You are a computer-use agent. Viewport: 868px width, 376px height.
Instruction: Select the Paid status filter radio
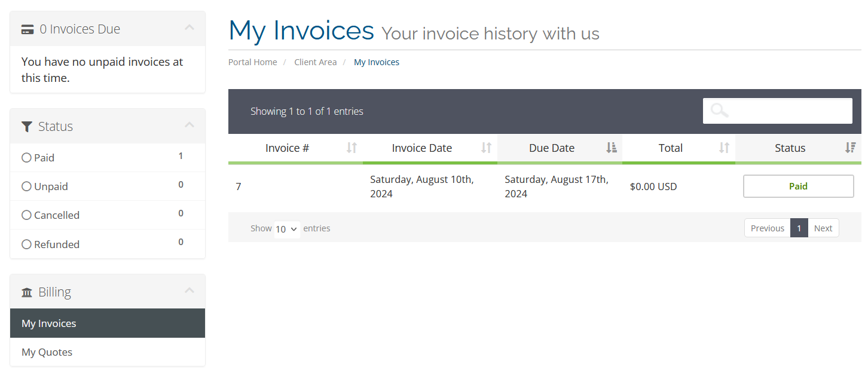tap(26, 158)
